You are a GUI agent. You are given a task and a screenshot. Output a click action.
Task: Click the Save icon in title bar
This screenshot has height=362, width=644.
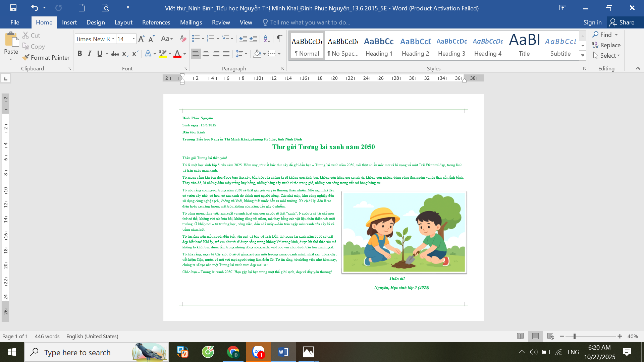(x=13, y=8)
